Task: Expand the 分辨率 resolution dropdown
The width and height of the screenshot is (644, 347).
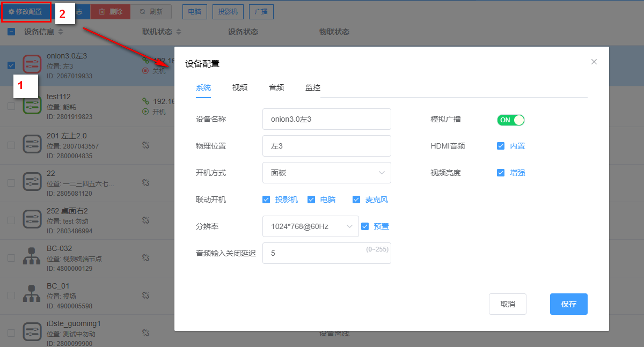Action: [310, 226]
